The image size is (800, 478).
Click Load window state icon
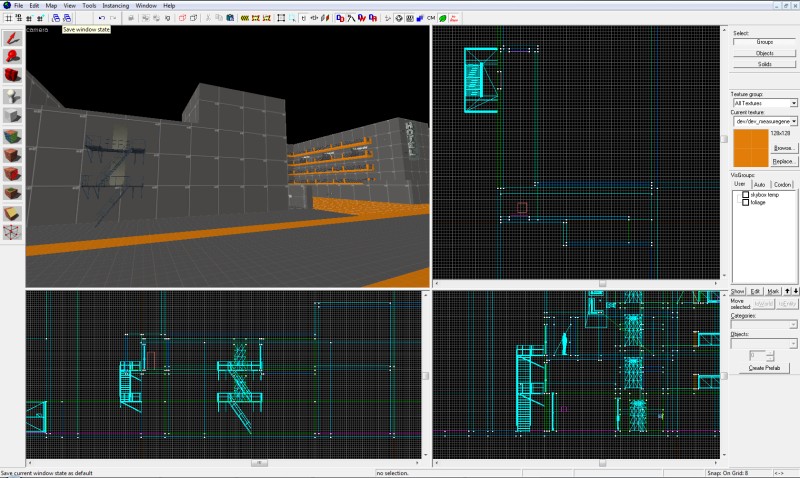tap(56, 18)
